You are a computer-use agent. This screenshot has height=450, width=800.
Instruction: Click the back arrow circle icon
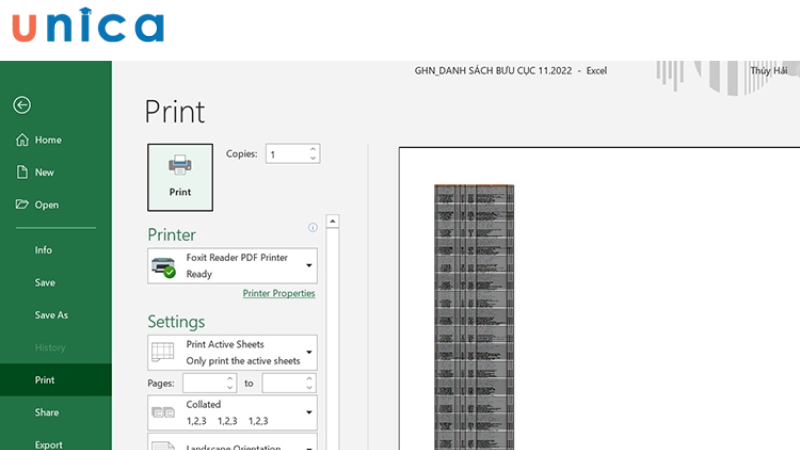(22, 105)
